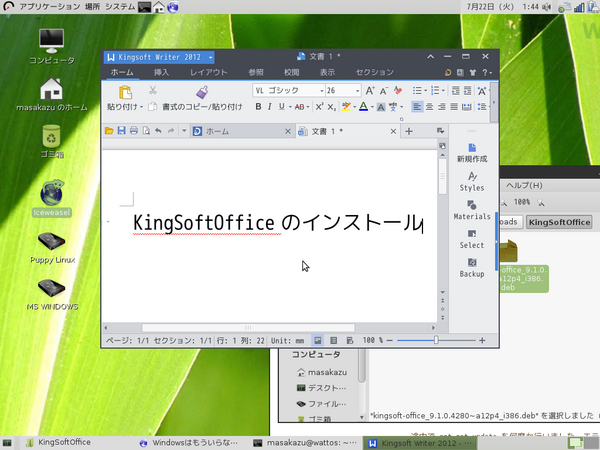This screenshot has height=450, width=600.
Task: Clear formatting with the eraser icon
Action: [398, 90]
